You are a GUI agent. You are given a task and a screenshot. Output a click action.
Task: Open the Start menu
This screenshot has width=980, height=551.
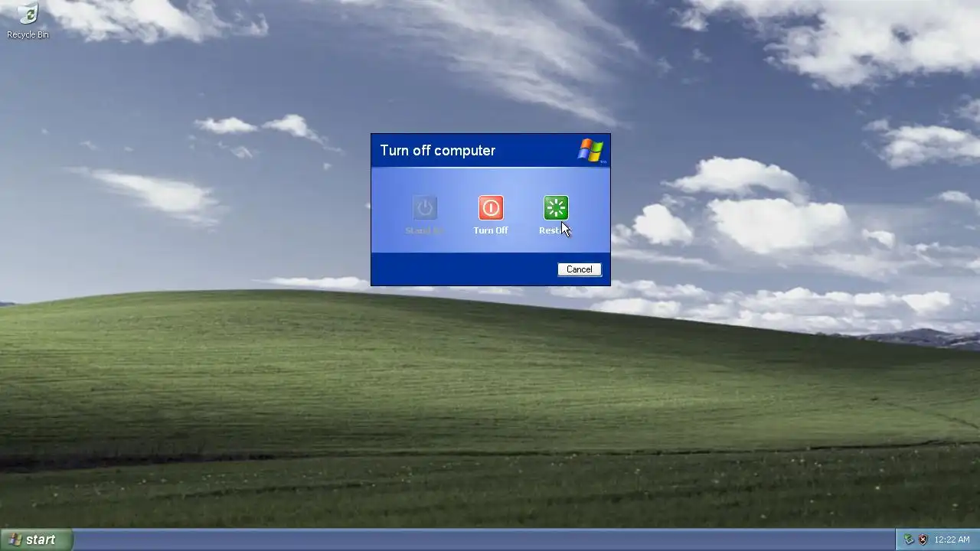36,540
